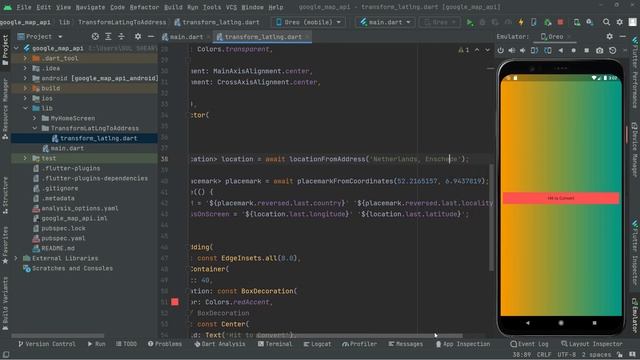Open Dart Analysis tool window
This screenshot has height=360, width=640.
tap(220, 344)
